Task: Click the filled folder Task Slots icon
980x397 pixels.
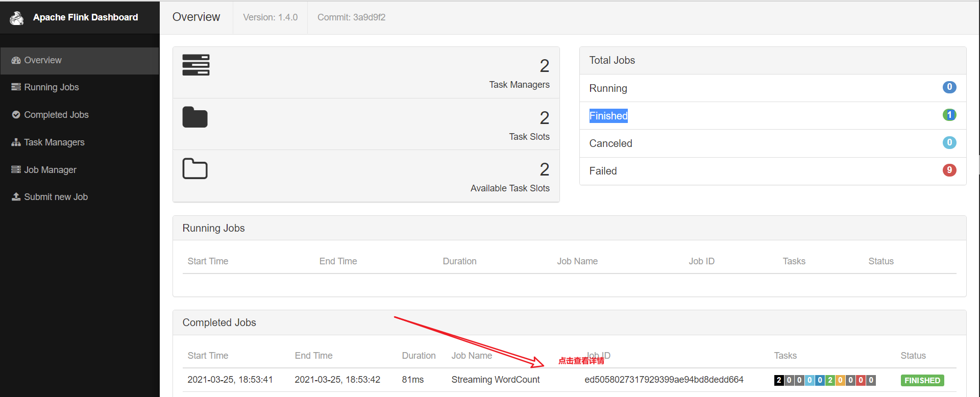Action: click(x=195, y=117)
